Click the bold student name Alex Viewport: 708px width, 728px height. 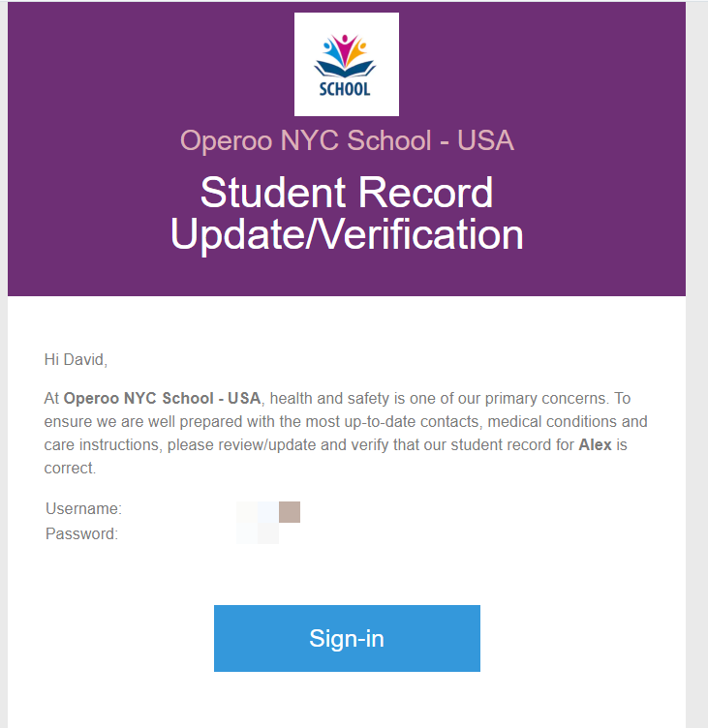click(595, 444)
